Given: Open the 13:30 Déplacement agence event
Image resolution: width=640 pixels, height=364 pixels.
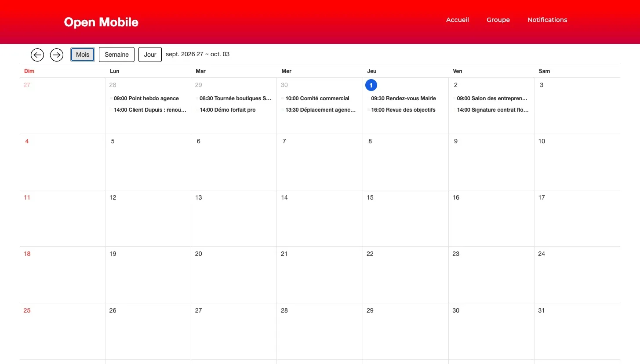Looking at the screenshot, I should click(x=320, y=110).
